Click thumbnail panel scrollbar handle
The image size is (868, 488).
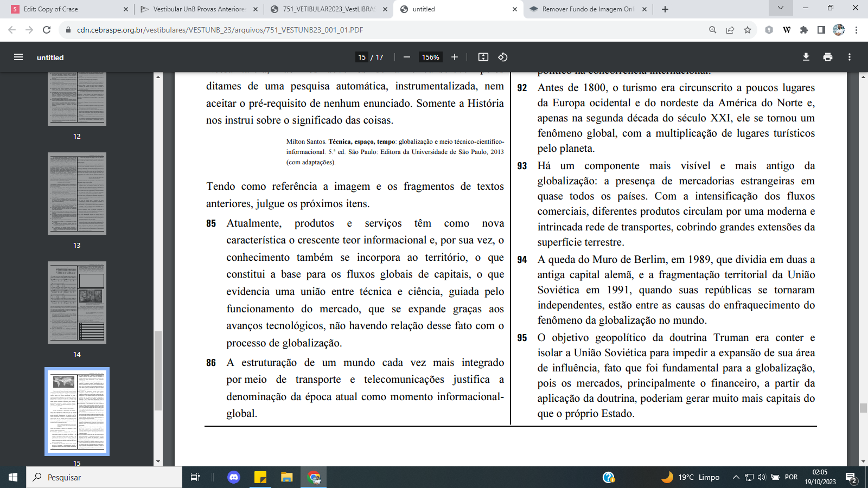(x=158, y=370)
